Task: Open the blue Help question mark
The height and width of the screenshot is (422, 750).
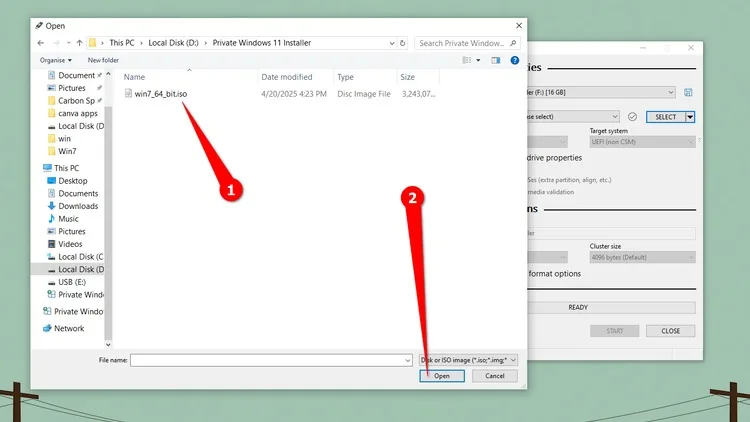Action: pos(515,60)
